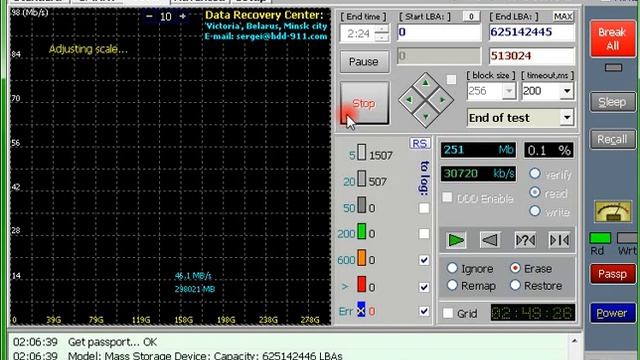Image resolution: width=640 pixels, height=360 pixels.
Task: Click the Pause button
Action: 364,62
